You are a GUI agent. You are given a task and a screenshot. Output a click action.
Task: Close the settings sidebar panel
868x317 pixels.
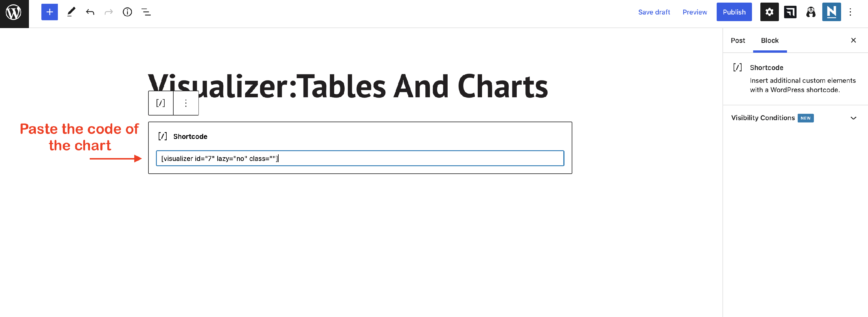[853, 41]
